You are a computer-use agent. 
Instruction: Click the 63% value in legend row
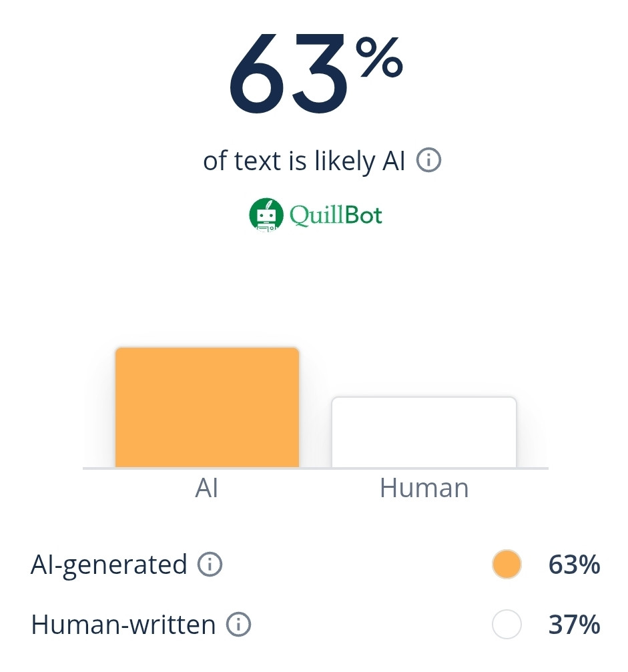pos(574,565)
